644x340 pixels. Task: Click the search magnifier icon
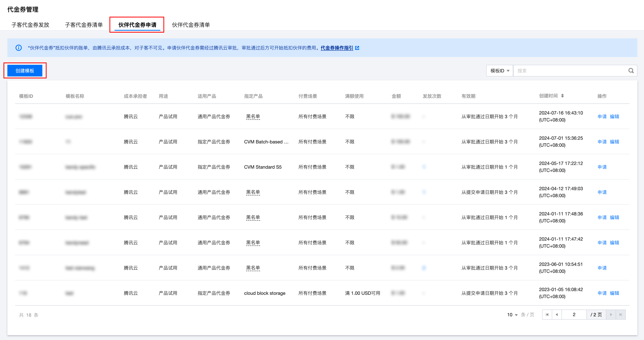point(631,71)
